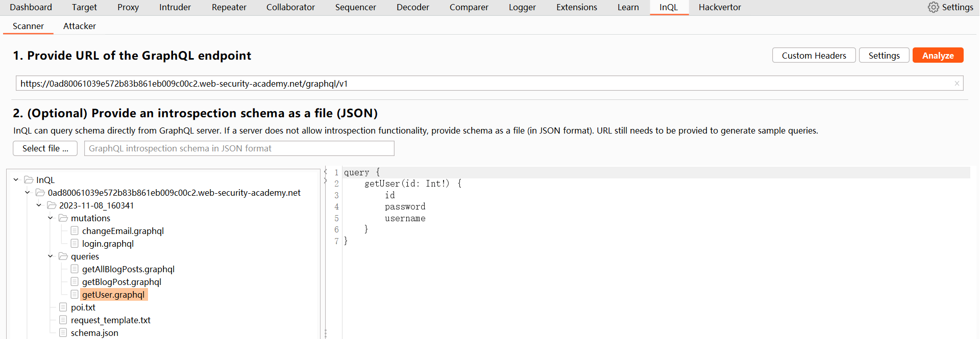
Task: Clear the GraphQL endpoint URL field
Action: pyautogui.click(x=957, y=84)
